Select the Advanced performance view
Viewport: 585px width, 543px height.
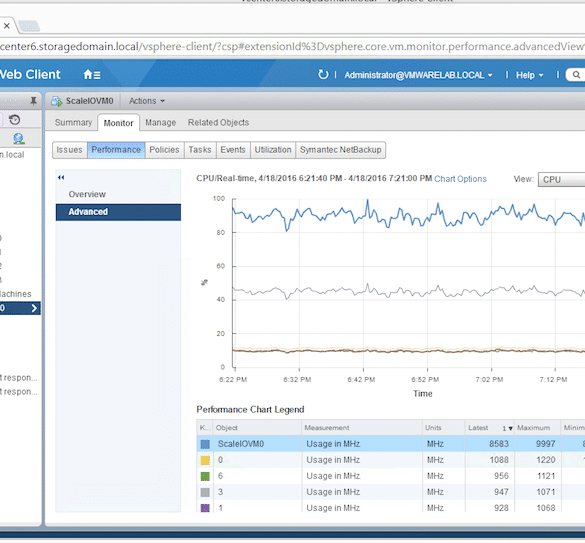[118, 212]
